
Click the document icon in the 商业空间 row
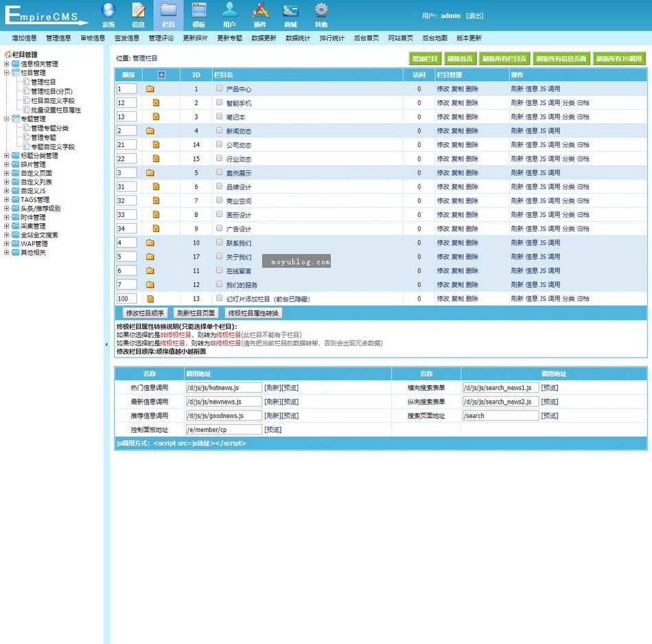click(156, 201)
